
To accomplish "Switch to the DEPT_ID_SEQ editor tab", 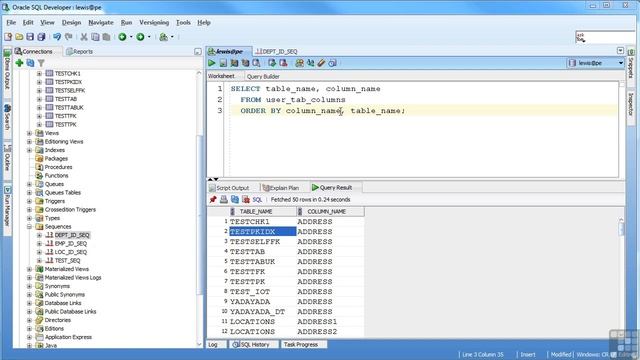I will pos(276,51).
